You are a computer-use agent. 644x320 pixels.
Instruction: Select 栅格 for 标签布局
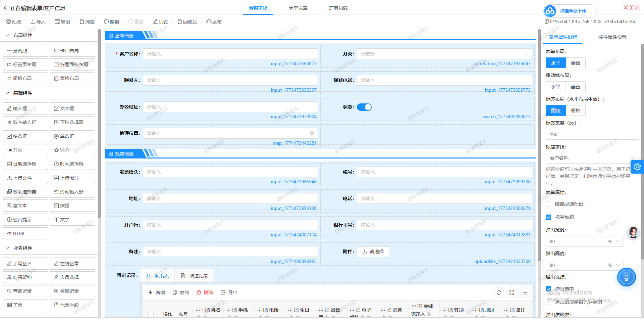pos(576,110)
